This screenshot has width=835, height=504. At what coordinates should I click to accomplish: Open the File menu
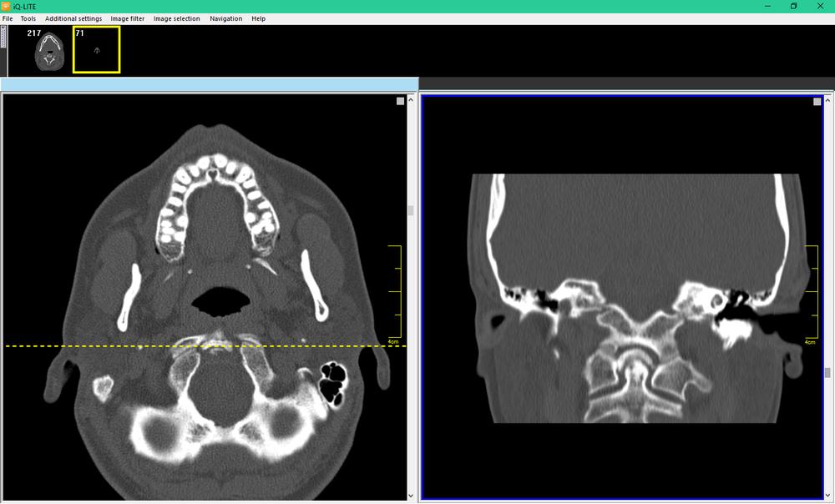(x=8, y=18)
